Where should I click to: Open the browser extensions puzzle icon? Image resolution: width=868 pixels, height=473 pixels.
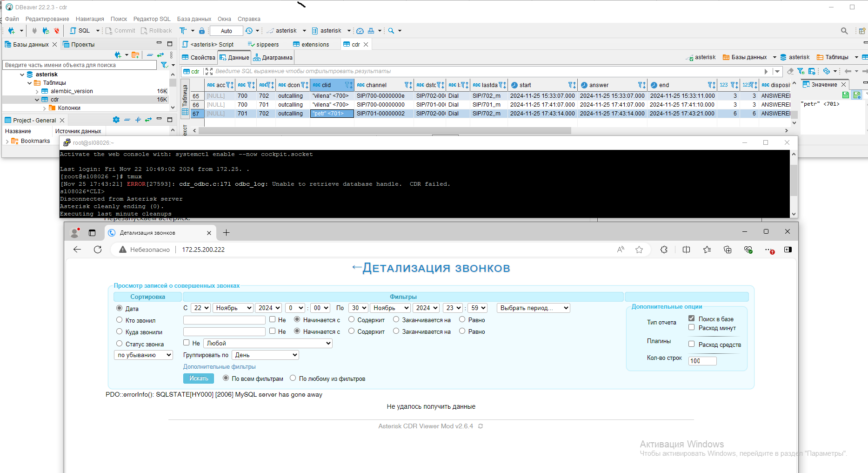point(664,250)
